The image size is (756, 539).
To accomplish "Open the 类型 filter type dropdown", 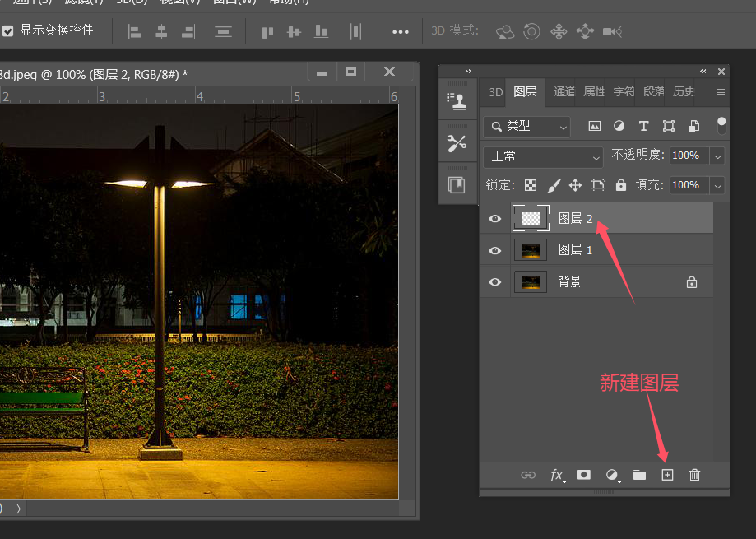I will 527,127.
